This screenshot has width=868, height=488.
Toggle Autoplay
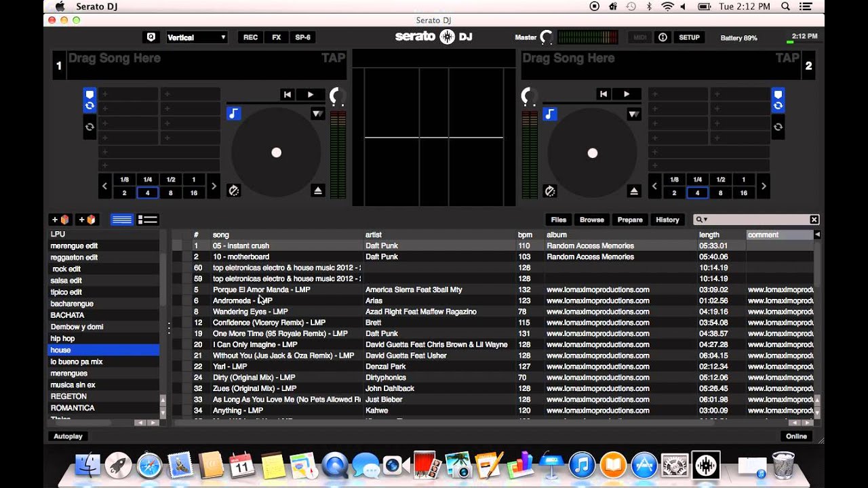[x=68, y=436]
